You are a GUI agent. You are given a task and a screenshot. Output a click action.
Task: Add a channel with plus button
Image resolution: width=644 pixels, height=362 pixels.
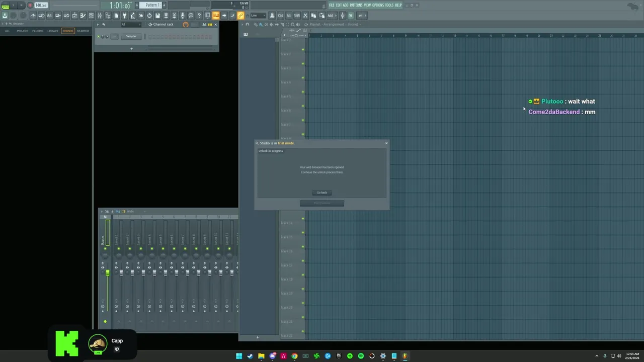point(131,49)
